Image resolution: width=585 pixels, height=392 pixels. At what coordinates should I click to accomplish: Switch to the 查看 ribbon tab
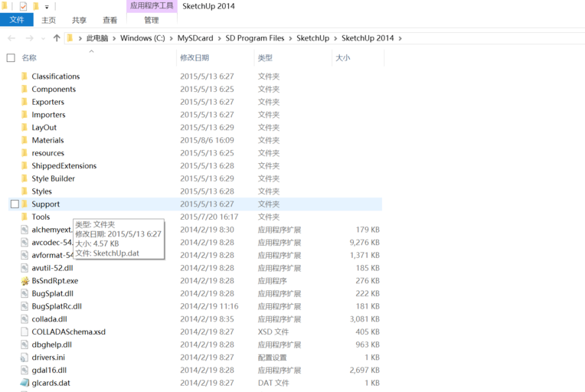click(109, 20)
